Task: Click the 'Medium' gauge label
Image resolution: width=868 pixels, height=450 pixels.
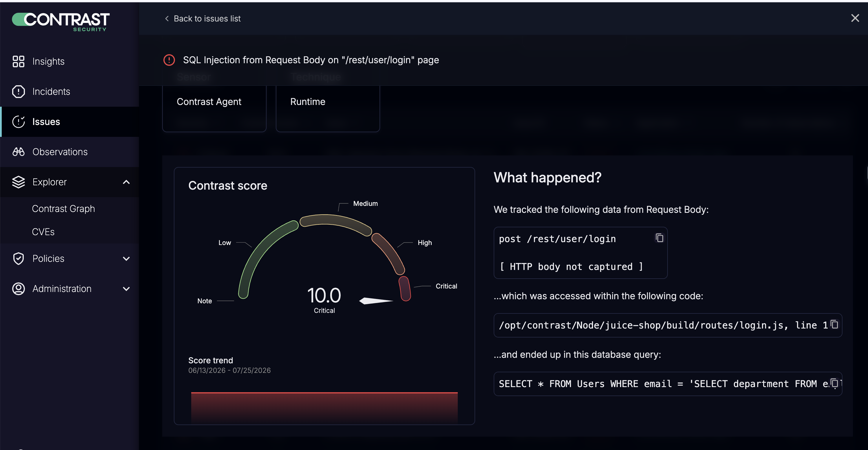Action: click(x=365, y=204)
